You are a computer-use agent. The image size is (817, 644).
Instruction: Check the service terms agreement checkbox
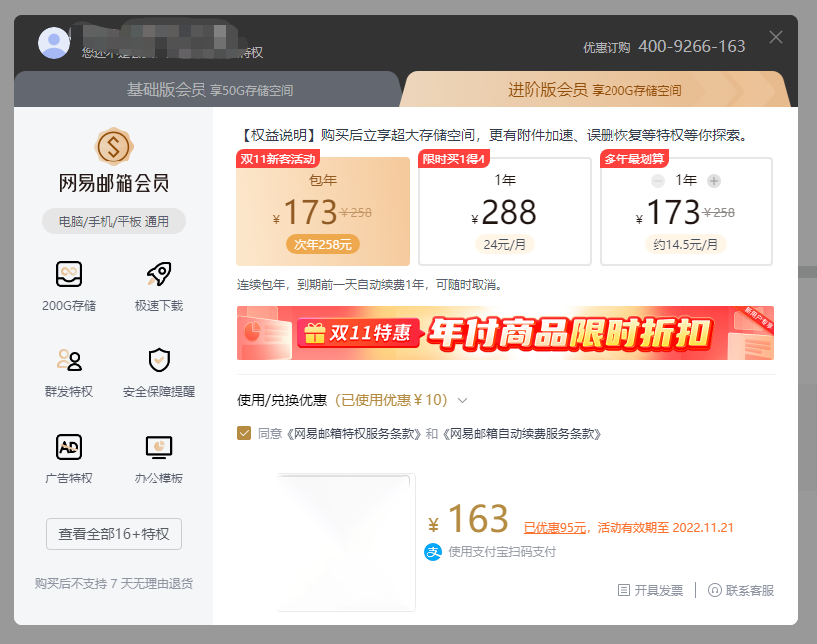pos(244,435)
